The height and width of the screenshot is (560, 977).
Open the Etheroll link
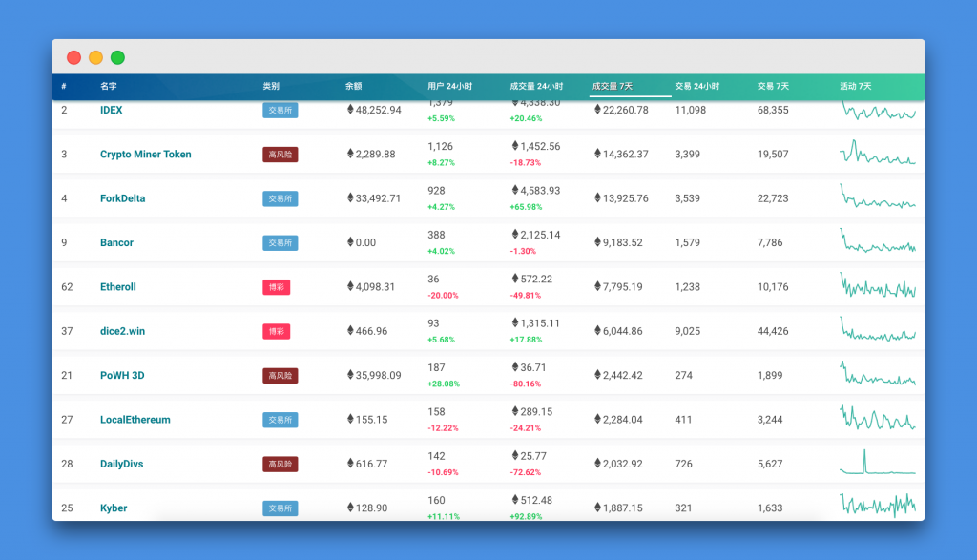click(x=117, y=286)
